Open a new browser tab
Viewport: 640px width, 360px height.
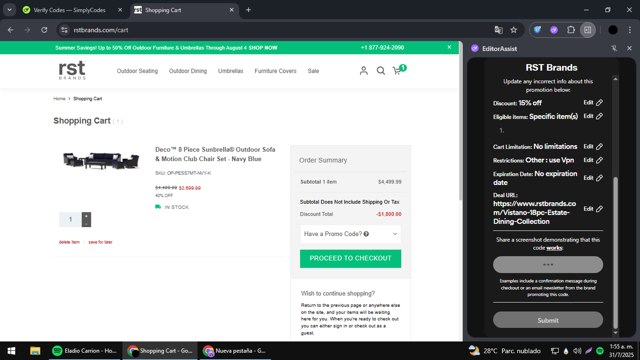pos(248,10)
